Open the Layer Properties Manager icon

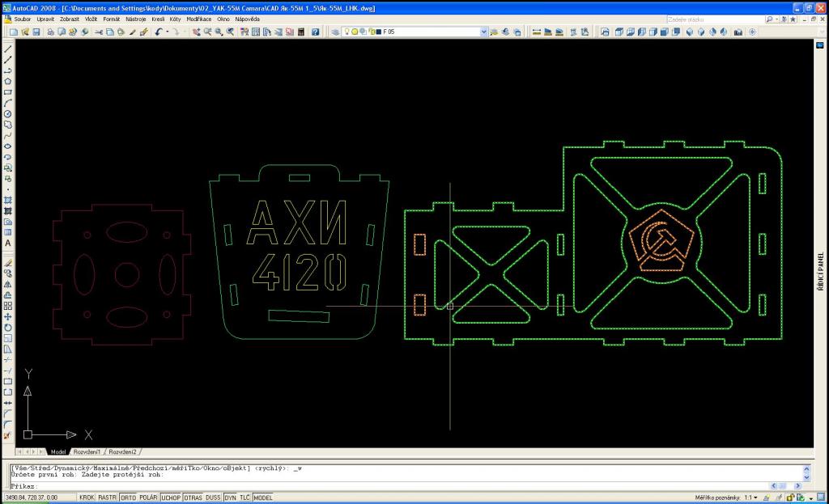pyautogui.click(x=335, y=32)
